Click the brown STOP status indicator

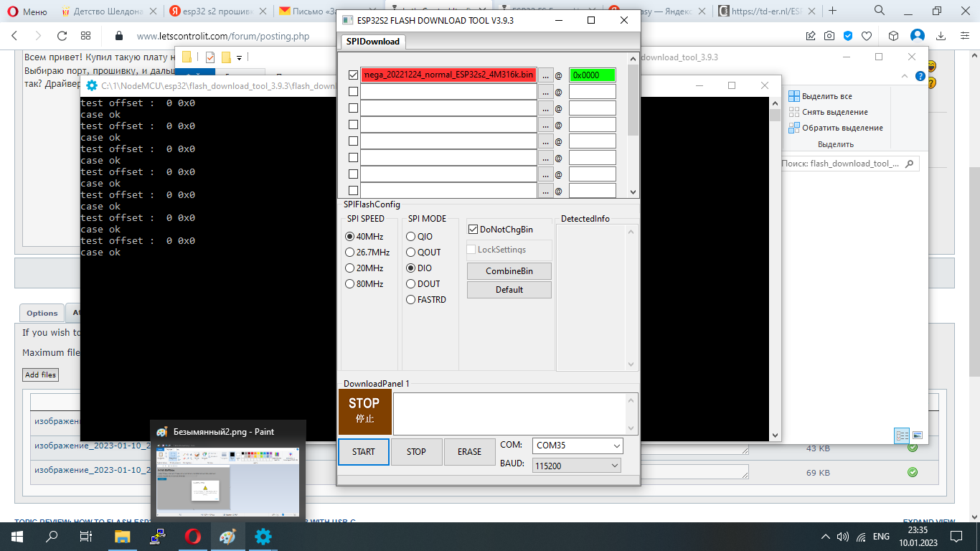point(365,412)
